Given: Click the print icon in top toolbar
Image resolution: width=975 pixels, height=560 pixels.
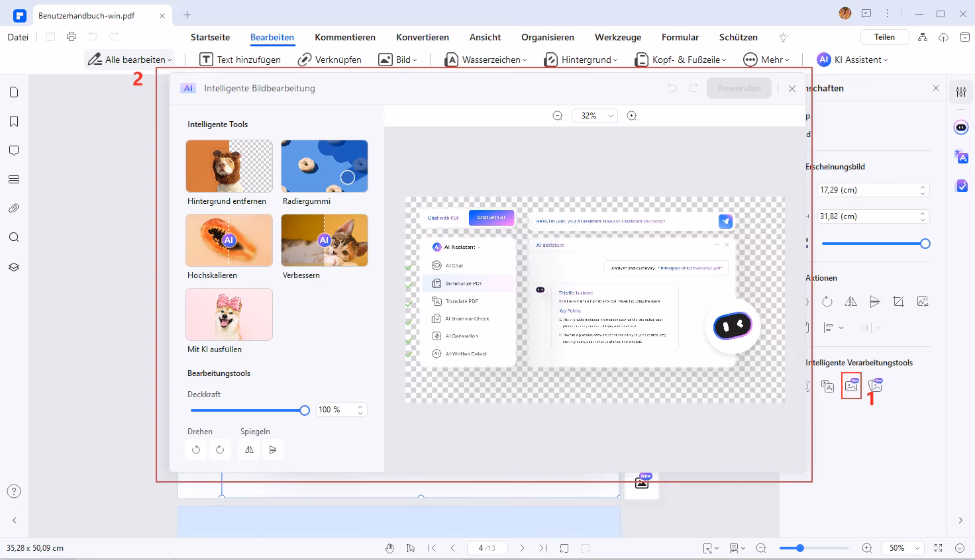Looking at the screenshot, I should pyautogui.click(x=72, y=37).
